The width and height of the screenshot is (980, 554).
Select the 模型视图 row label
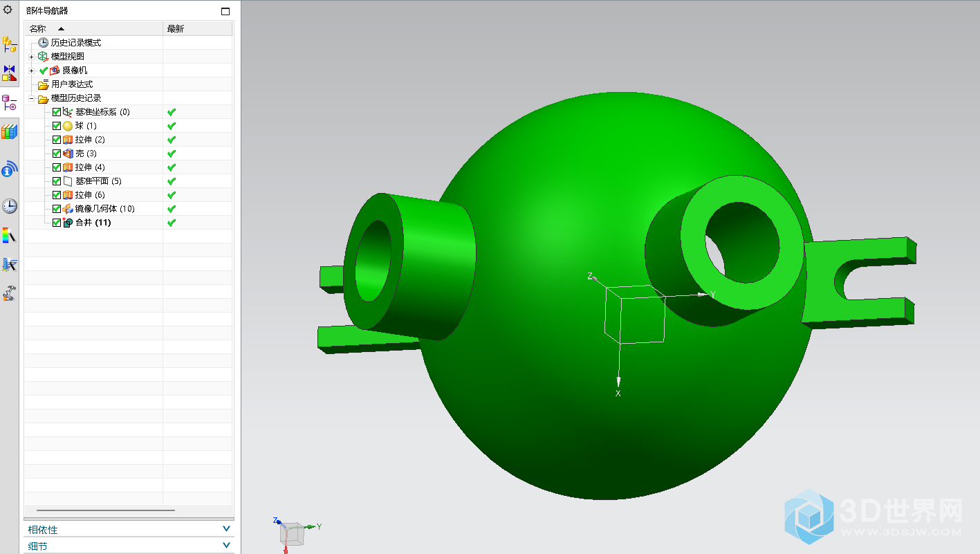[68, 57]
